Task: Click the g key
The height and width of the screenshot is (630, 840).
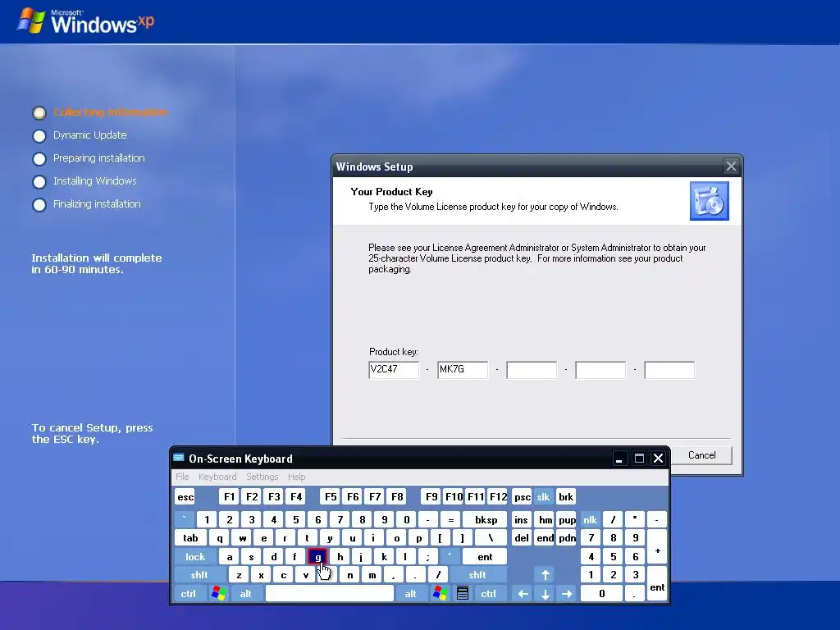Action: (317, 557)
